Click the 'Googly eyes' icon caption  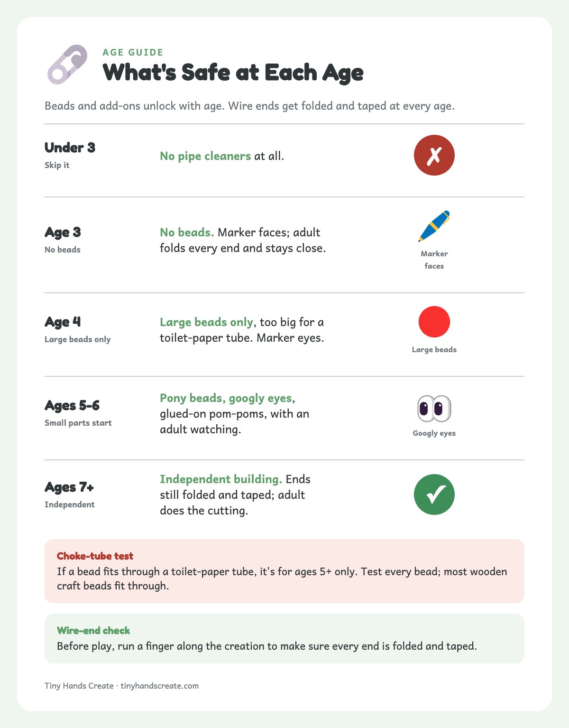pos(434,433)
